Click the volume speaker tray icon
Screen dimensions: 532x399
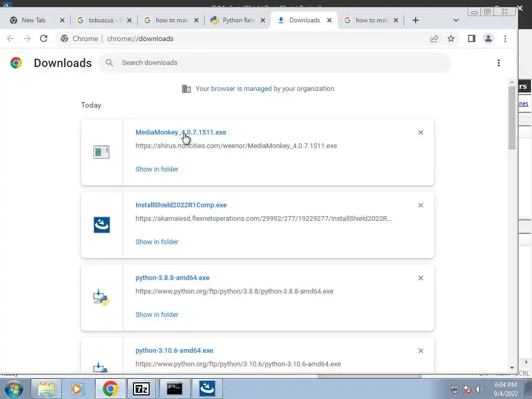click(480, 389)
